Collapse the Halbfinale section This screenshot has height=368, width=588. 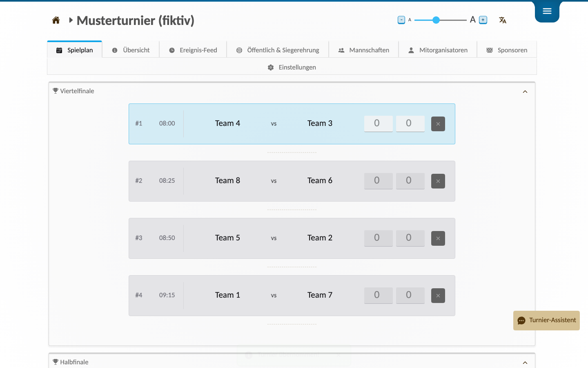point(525,363)
